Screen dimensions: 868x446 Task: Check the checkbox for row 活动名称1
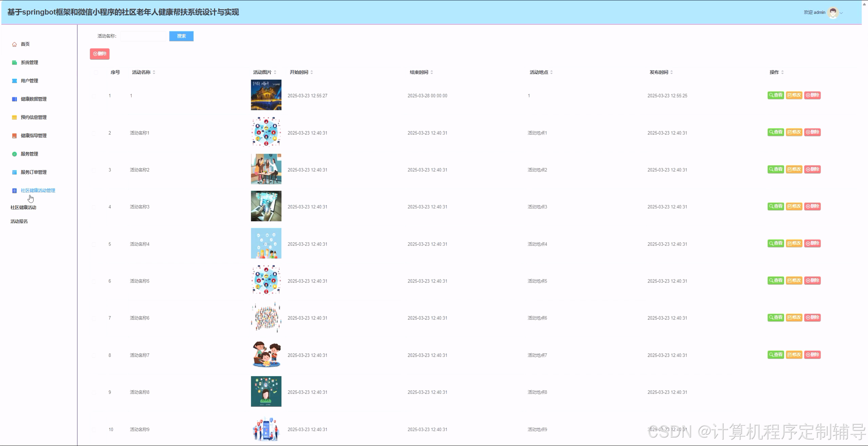pos(94,133)
